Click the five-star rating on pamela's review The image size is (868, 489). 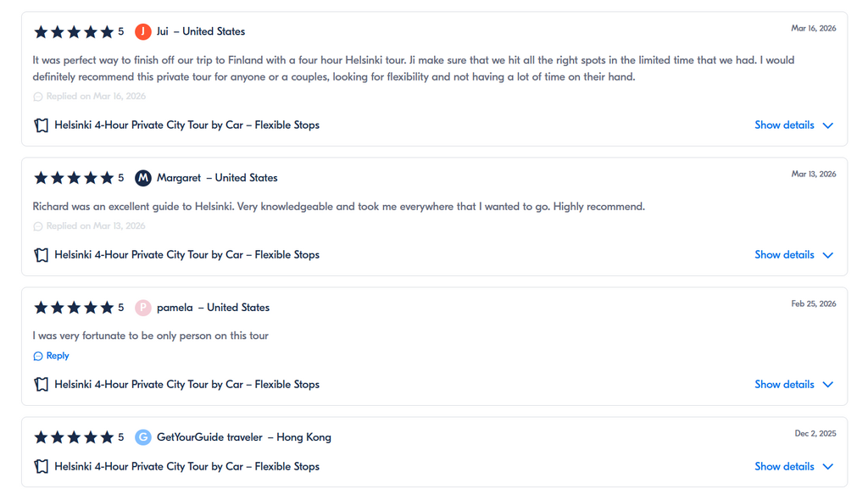(74, 308)
